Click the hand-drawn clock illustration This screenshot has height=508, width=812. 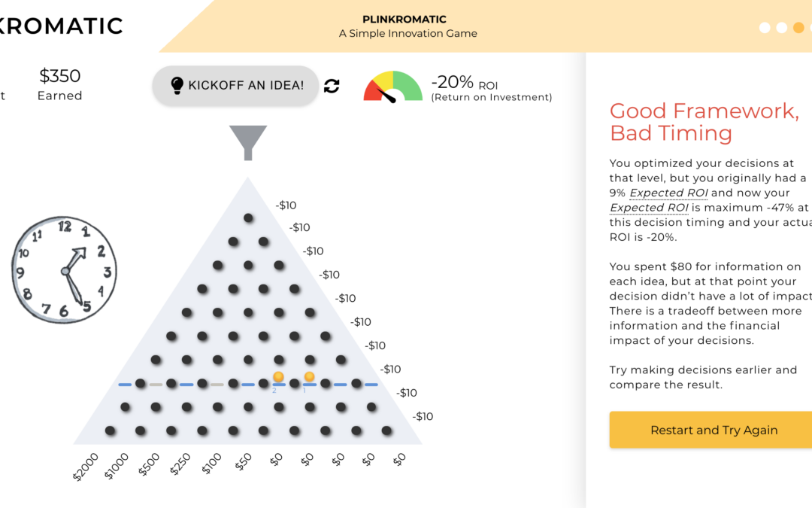[x=64, y=269]
